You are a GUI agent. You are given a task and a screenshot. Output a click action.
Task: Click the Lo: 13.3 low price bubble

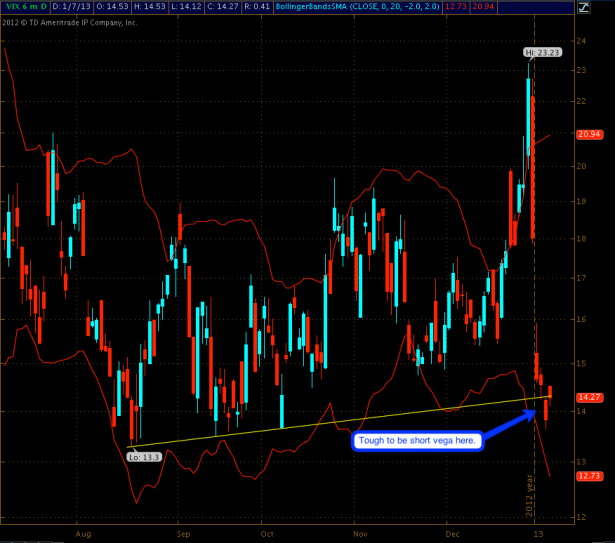(x=144, y=456)
